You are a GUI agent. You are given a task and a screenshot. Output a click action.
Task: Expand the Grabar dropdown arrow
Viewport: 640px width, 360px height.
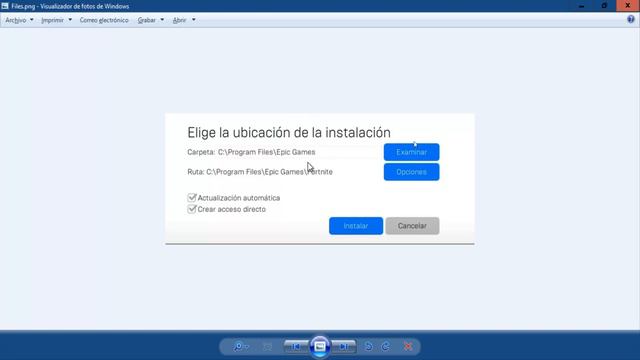tap(162, 20)
